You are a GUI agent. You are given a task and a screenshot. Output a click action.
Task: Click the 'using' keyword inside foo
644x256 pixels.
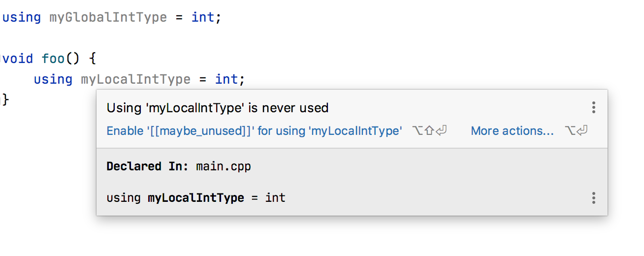point(53,79)
